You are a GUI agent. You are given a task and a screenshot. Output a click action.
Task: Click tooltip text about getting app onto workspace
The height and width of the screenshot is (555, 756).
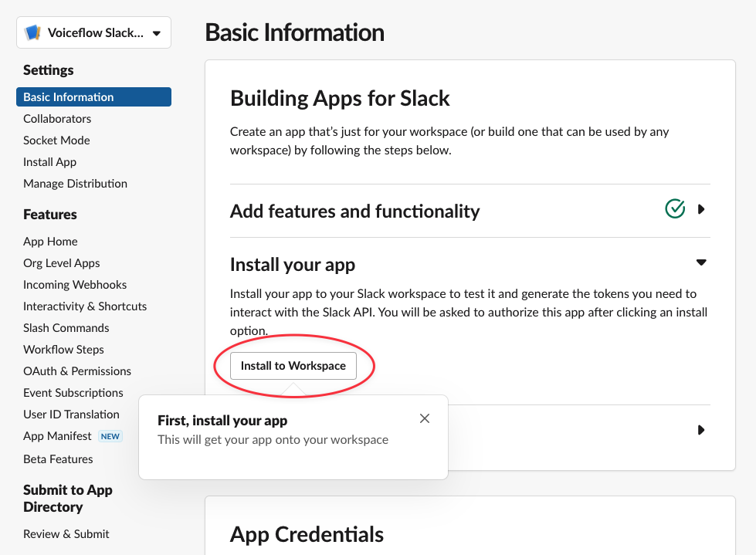[x=273, y=440]
